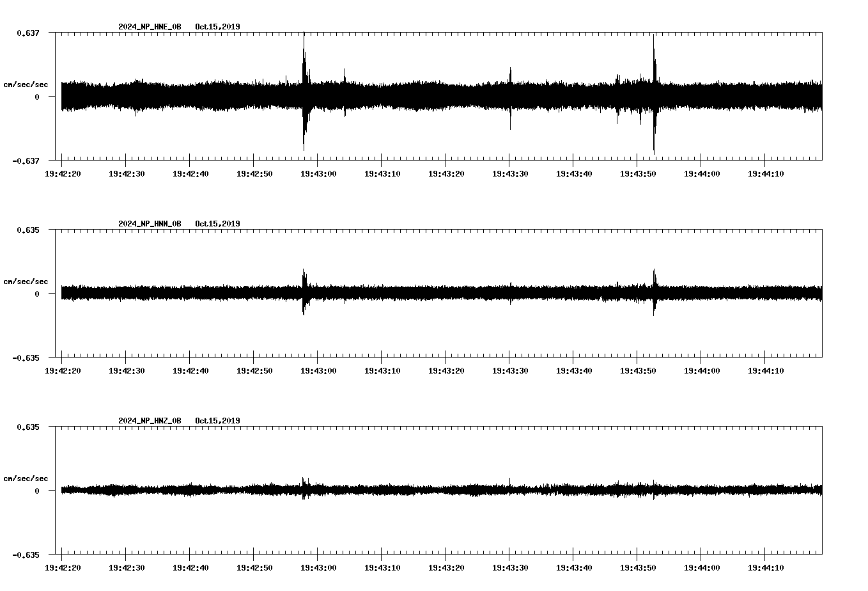Click the HNZ channel title 2024_NP_HNZ_0B
Image resolution: width=868 pixels, height=591 pixels.
pyautogui.click(x=150, y=421)
